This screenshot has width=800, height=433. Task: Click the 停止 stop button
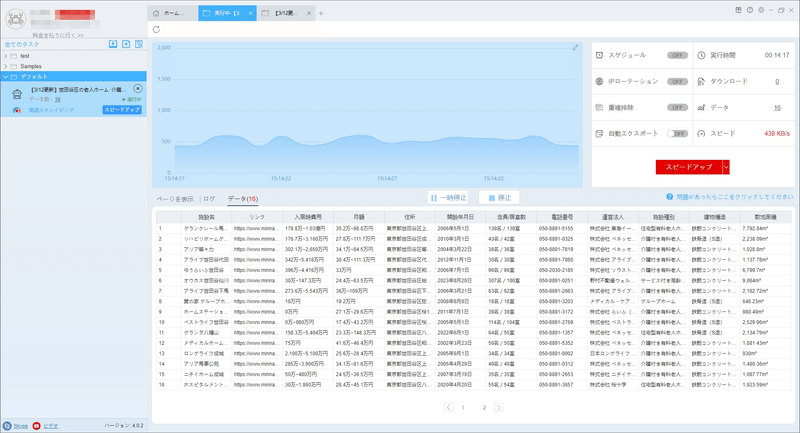pos(499,197)
